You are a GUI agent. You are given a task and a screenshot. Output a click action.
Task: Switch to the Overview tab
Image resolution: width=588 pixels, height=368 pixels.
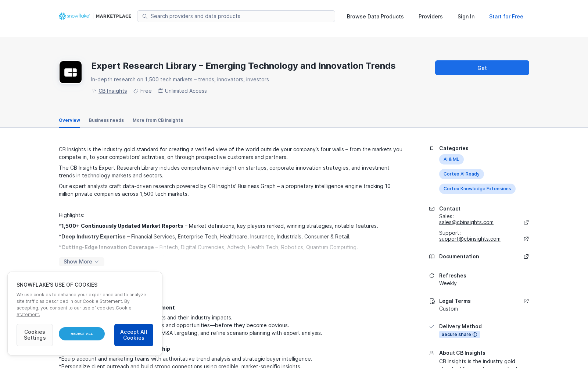click(x=69, y=120)
